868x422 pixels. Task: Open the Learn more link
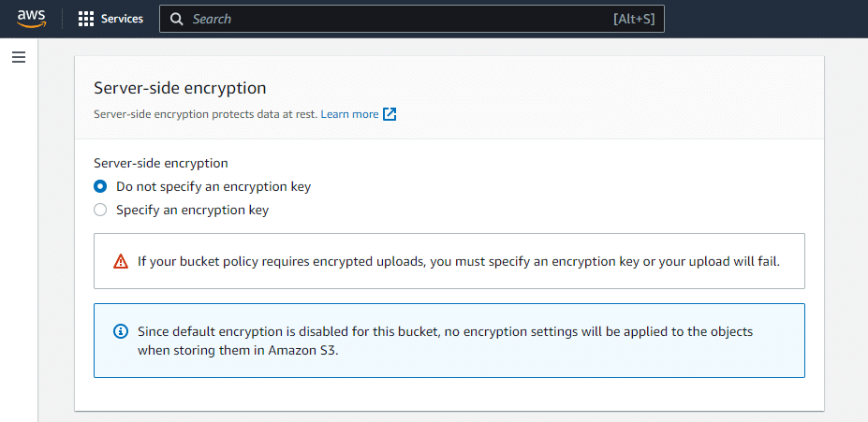coord(349,114)
